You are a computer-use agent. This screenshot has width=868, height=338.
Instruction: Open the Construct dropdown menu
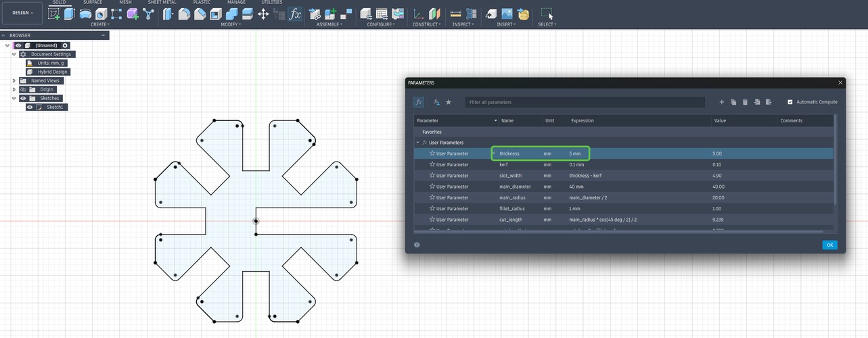(x=427, y=24)
